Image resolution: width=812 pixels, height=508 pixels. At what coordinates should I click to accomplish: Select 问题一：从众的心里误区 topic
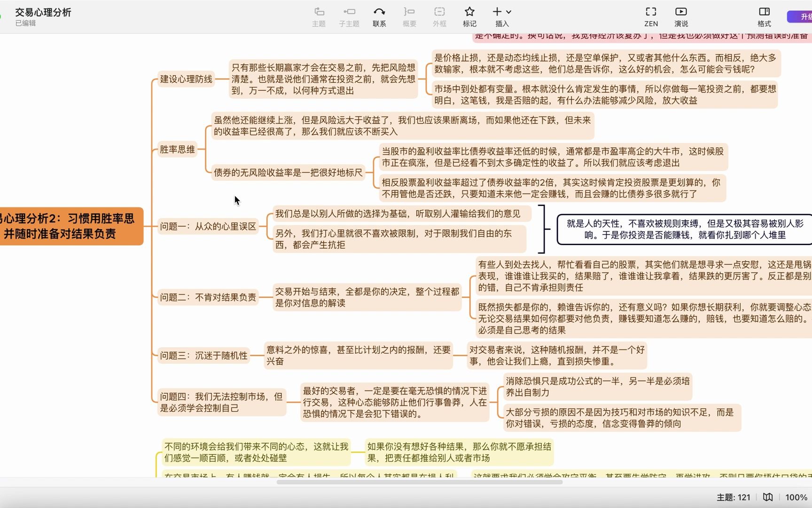[208, 226]
